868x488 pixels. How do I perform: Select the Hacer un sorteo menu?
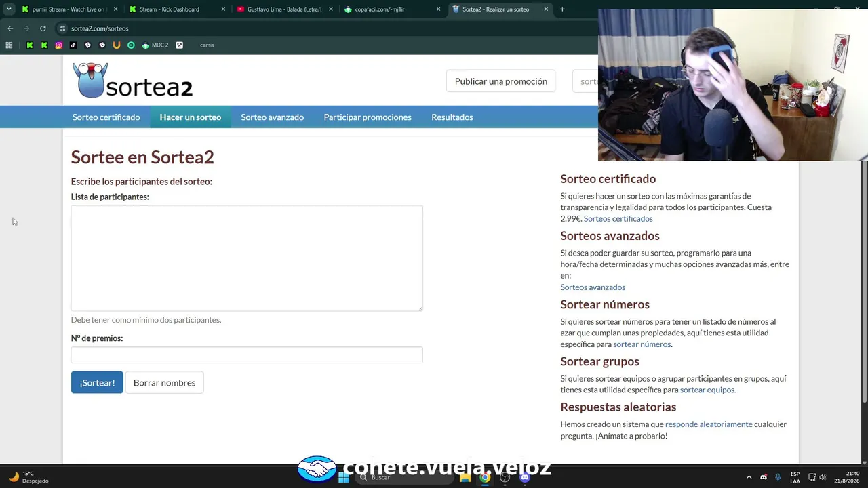(191, 117)
